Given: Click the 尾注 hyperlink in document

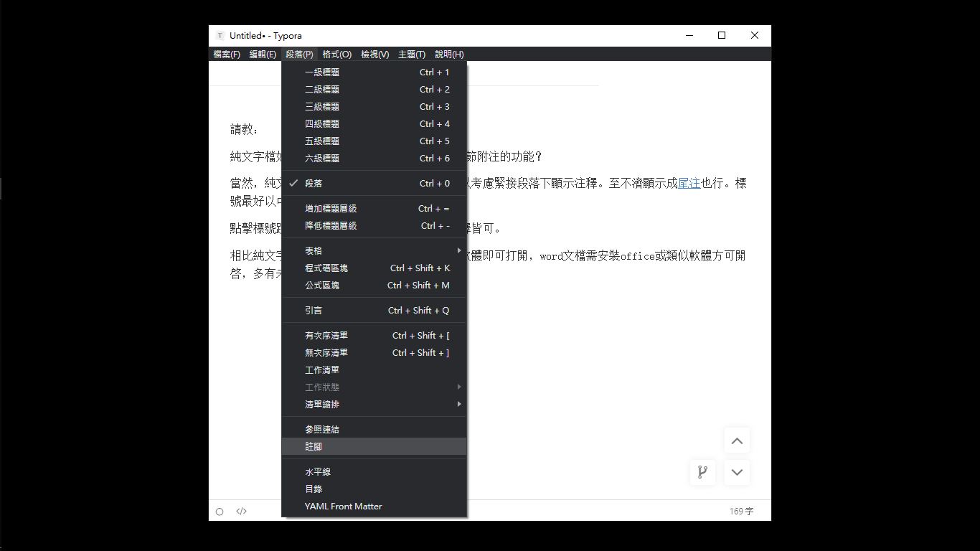Looking at the screenshot, I should click(x=689, y=183).
